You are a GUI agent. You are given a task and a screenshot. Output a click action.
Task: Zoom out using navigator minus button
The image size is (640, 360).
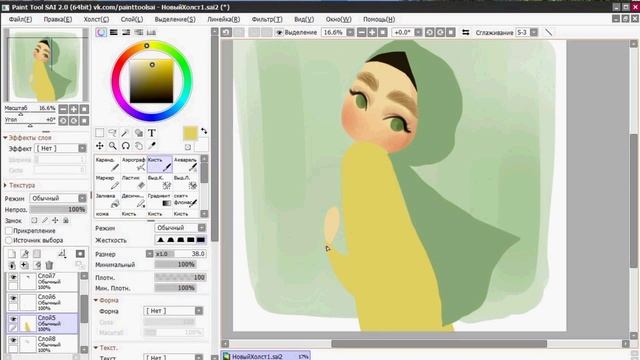click(63, 109)
